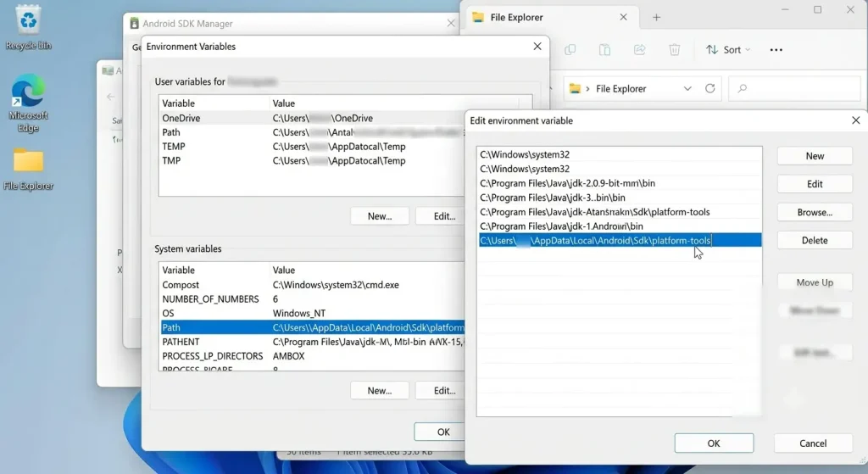Click the Browse... button
The width and height of the screenshot is (868, 474).
815,212
